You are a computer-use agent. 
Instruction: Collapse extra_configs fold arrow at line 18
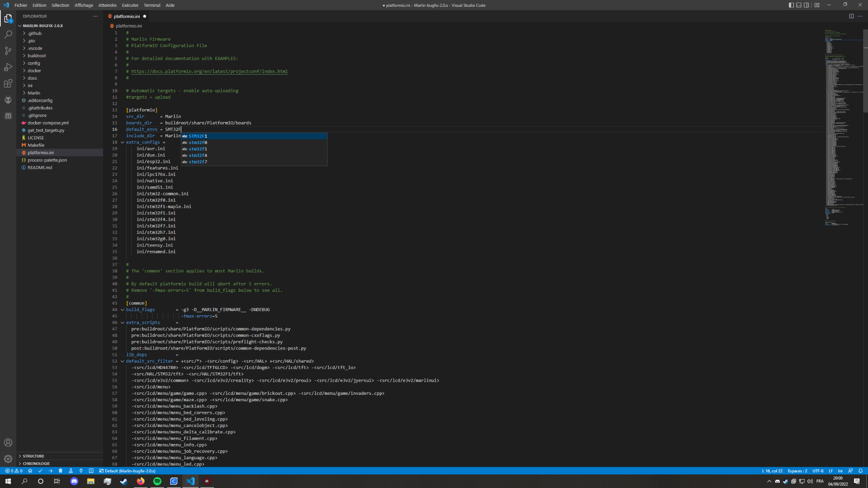coord(122,142)
